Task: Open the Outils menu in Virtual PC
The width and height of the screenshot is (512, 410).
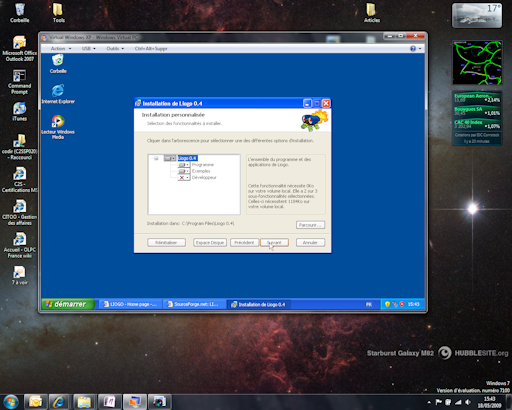Action: [x=115, y=49]
